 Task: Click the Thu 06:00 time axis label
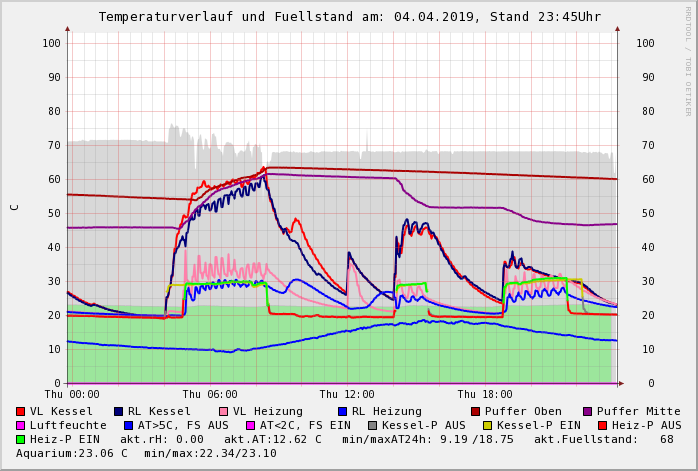pos(210,394)
